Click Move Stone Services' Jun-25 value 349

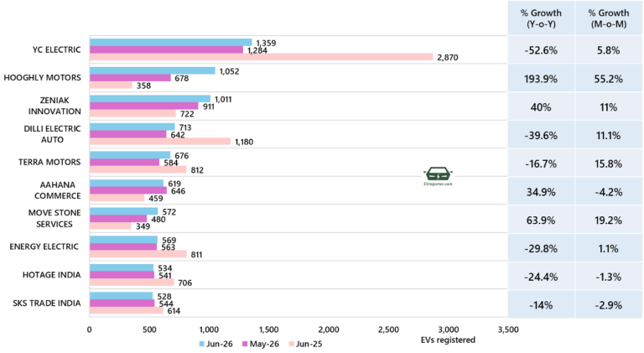(x=143, y=226)
